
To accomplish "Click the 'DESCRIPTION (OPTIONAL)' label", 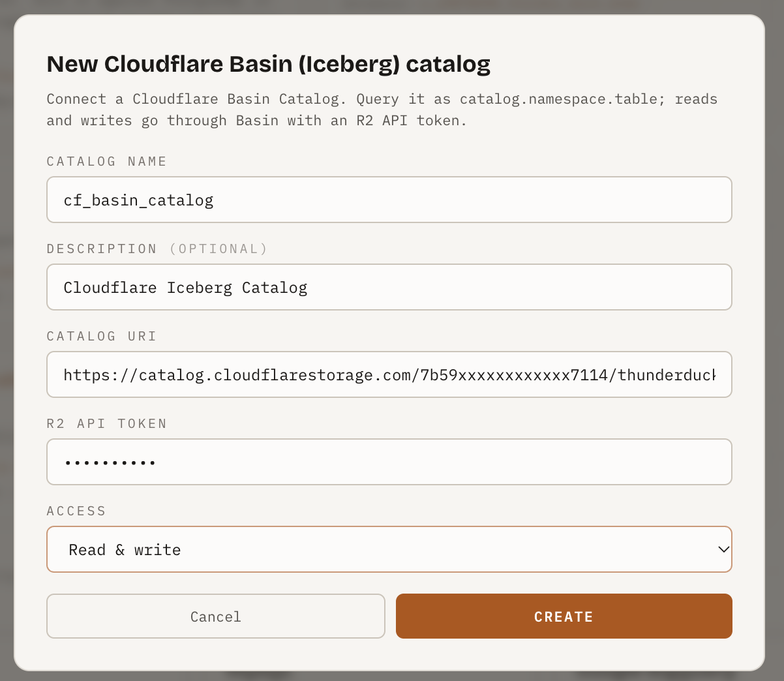I will (157, 249).
